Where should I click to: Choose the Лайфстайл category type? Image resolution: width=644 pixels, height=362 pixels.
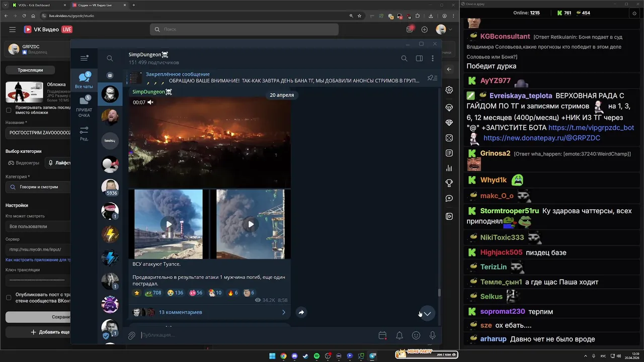coord(58,163)
